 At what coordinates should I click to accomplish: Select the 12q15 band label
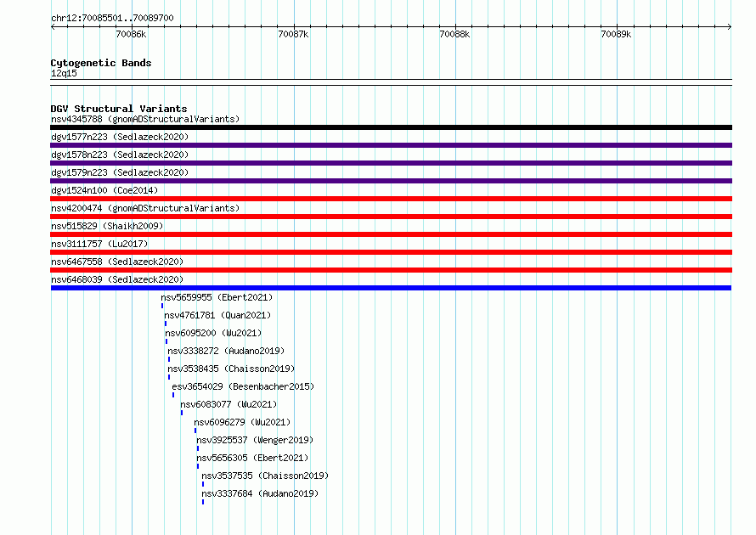(x=64, y=73)
